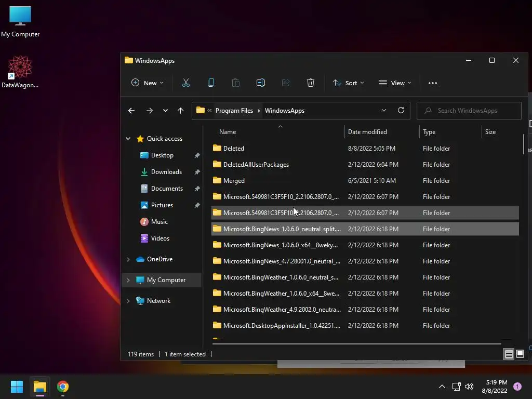
Task: Expand the My Computer tree node
Action: (128, 280)
